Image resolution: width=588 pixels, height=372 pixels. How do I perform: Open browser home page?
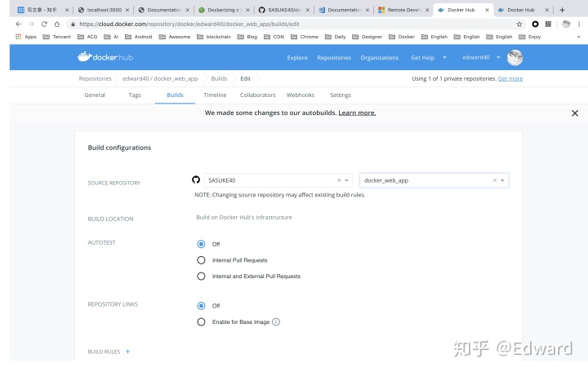pos(57,24)
